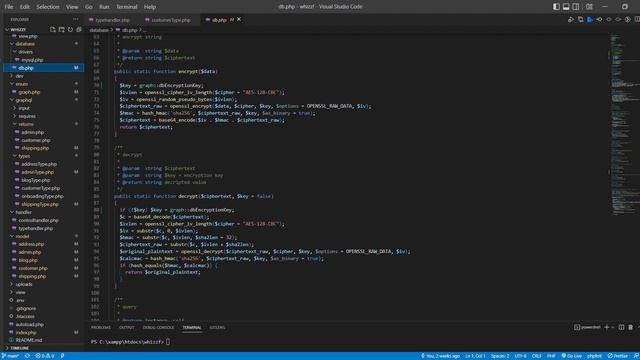Click Spaces: 2 indentation setting
This screenshot has height=360, width=640.
tap(500, 356)
